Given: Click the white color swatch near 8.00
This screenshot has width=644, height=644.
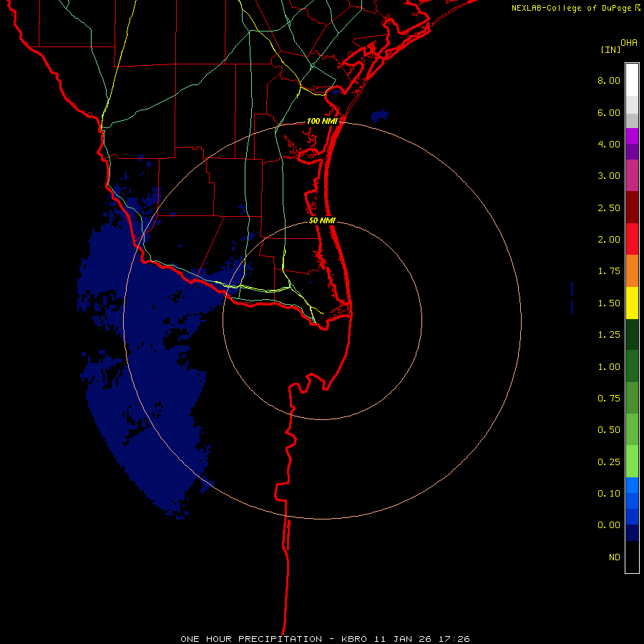Looking at the screenshot, I should [x=632, y=80].
